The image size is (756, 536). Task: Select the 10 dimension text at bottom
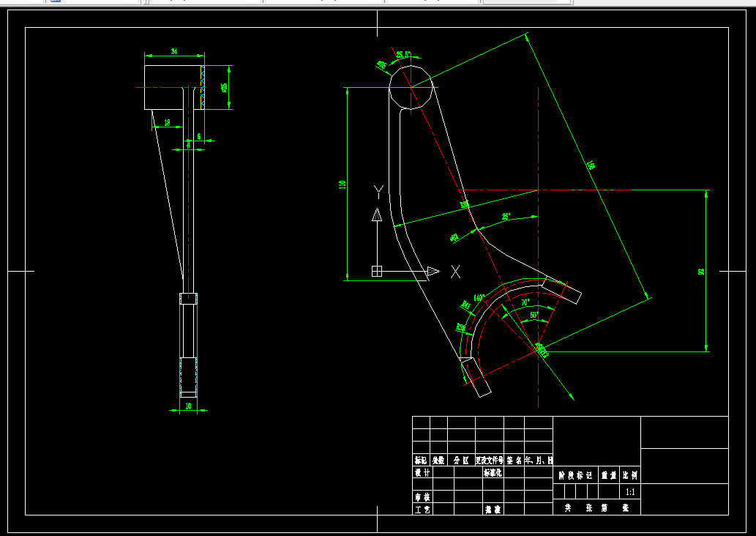coord(188,406)
